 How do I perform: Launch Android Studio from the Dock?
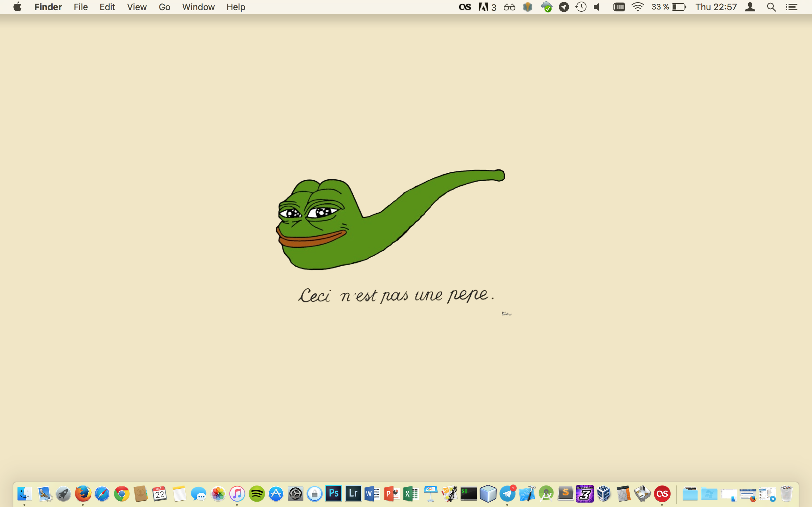[546, 494]
